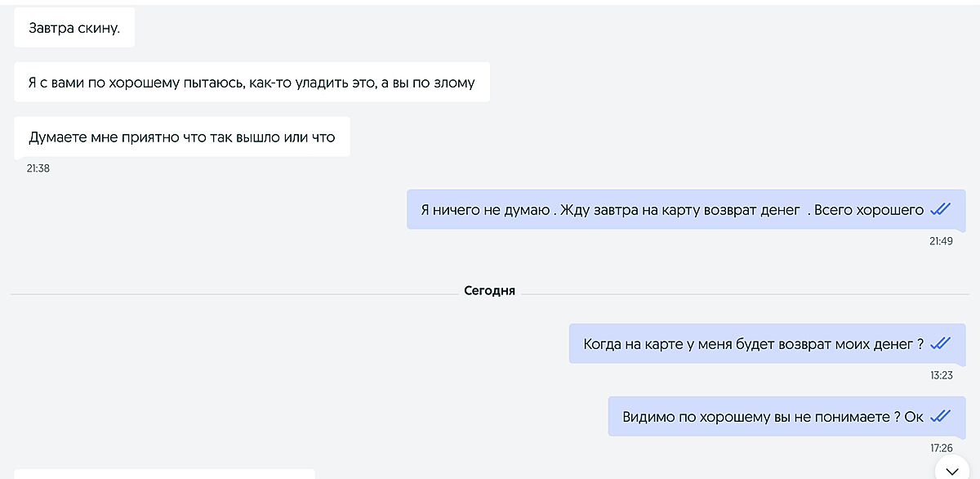Image resolution: width=980 pixels, height=479 pixels.
Task: Click the 21:49 timestamp
Action: [941, 241]
